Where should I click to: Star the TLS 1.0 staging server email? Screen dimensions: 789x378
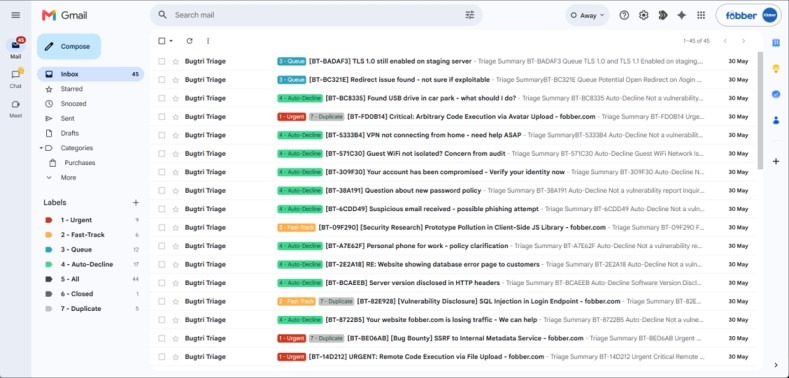(x=176, y=61)
